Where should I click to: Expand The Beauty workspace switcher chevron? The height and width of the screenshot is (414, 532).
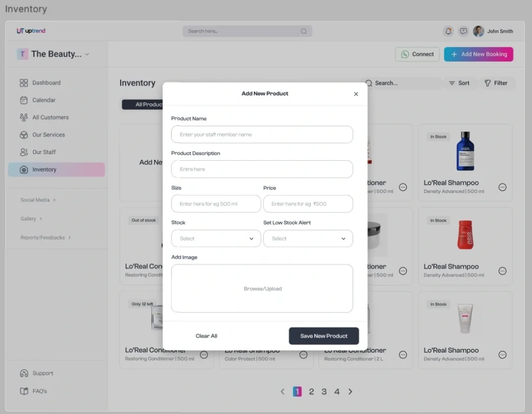tap(87, 54)
